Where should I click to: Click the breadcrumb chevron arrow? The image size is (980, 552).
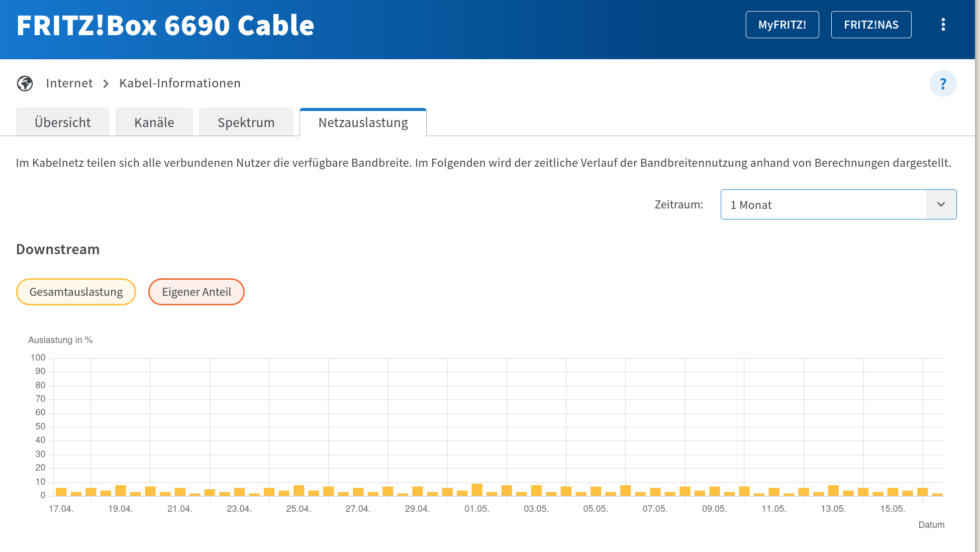coord(106,83)
